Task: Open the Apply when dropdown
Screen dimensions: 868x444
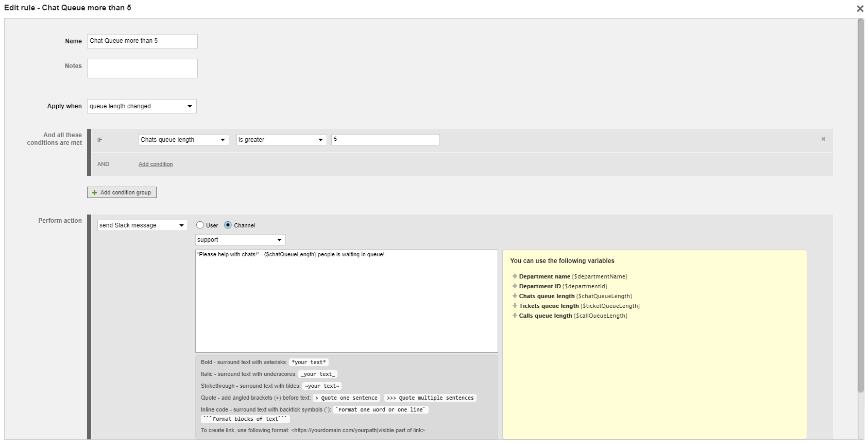Action: point(142,106)
